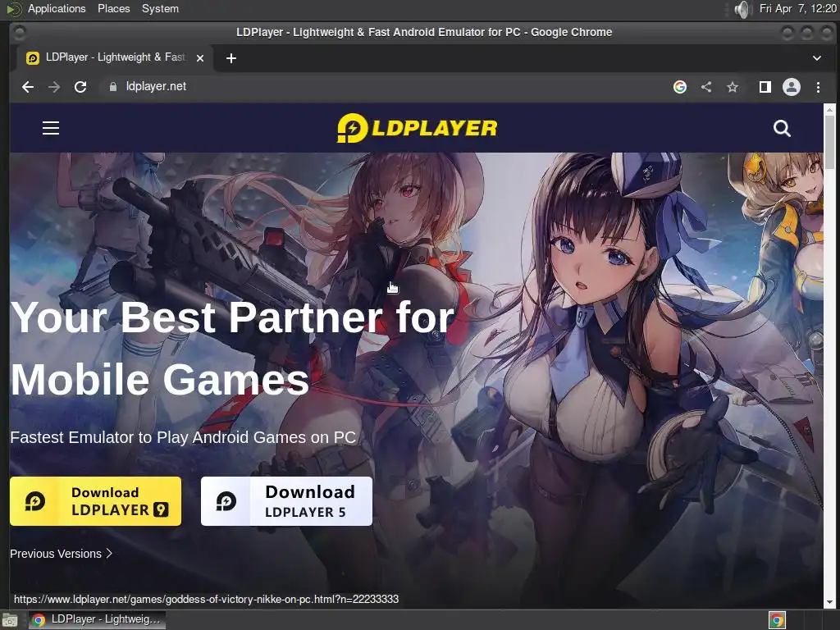Close the LDPlayer tab
The height and width of the screenshot is (630, 840).
(x=200, y=58)
